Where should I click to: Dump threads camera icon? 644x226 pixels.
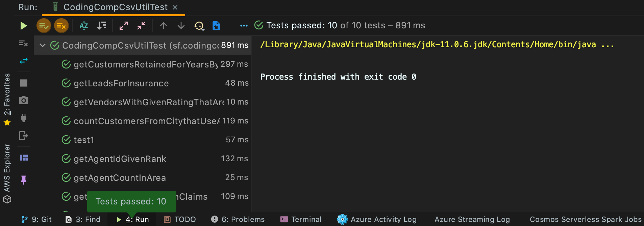(24, 100)
